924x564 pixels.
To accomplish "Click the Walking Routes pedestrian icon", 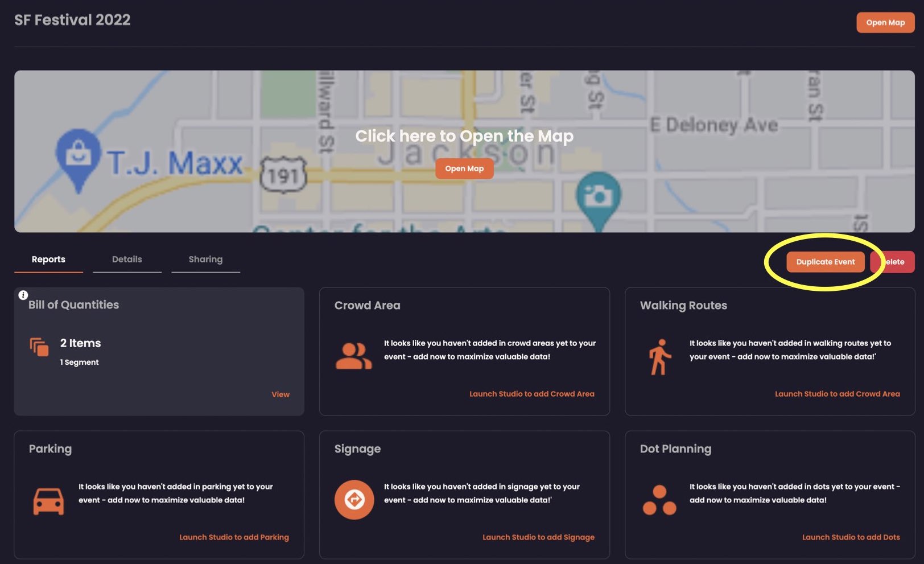I will [x=659, y=357].
